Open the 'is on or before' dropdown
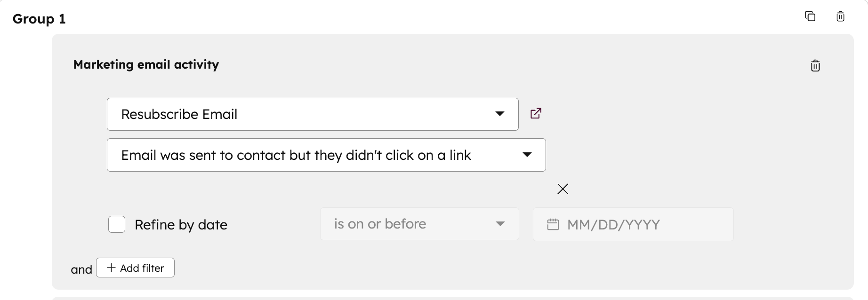The height and width of the screenshot is (300, 868). click(418, 224)
